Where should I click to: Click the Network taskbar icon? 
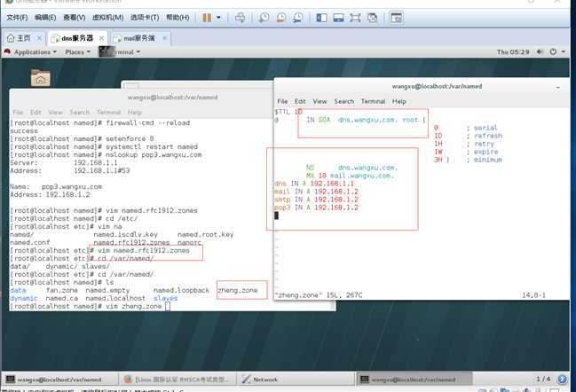click(x=246, y=380)
